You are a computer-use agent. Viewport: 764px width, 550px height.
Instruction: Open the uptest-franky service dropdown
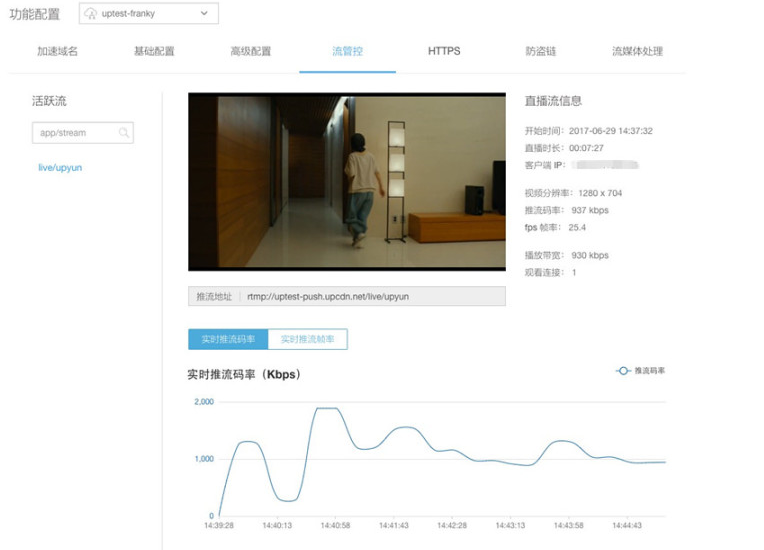click(148, 14)
